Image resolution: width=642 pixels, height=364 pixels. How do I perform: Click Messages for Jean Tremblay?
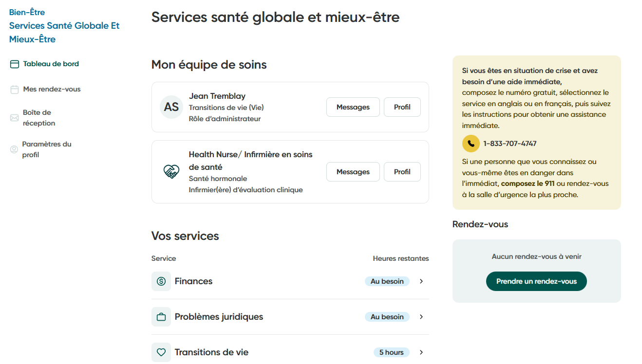(x=353, y=107)
